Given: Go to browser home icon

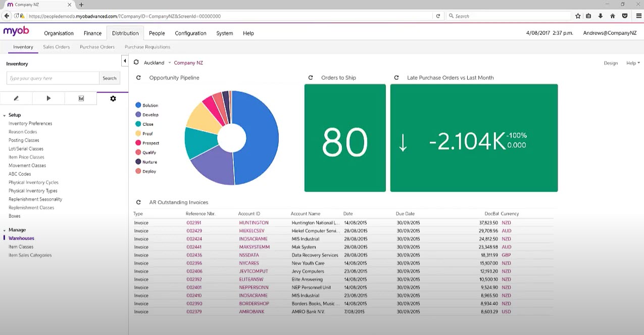Looking at the screenshot, I should (613, 16).
